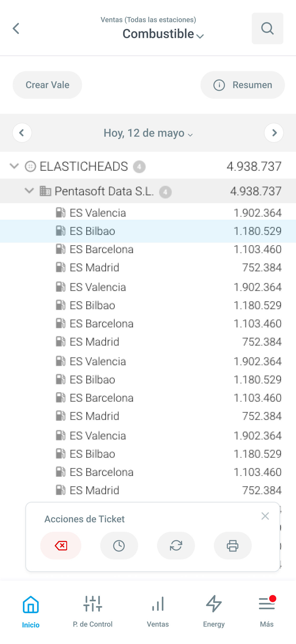The image size is (296, 644).
Task: Go to previous day arrow
Action: pyautogui.click(x=22, y=133)
